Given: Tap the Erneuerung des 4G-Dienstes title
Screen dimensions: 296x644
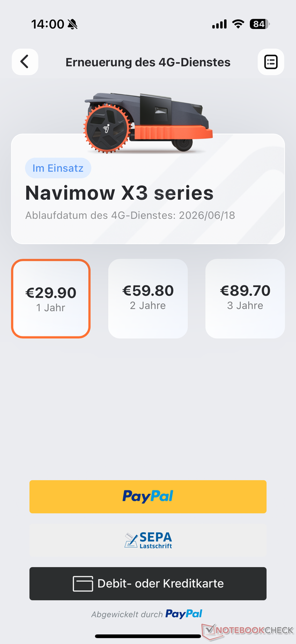Looking at the screenshot, I should click(x=148, y=62).
